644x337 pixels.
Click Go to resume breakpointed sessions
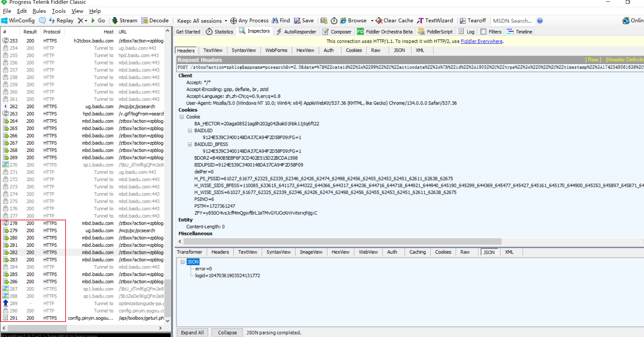coord(98,21)
